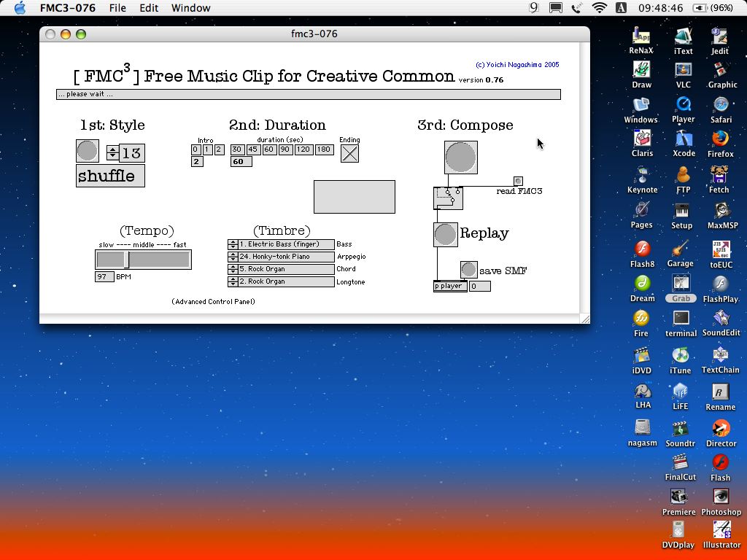747x560 pixels.
Task: Click the stepper arrows for Bass timbre
Action: 233,244
